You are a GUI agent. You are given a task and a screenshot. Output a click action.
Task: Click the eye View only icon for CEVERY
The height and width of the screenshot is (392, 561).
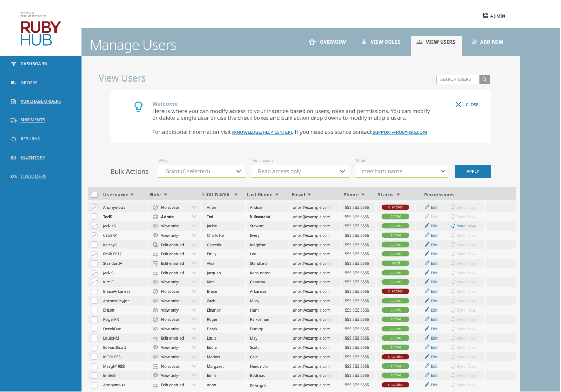pos(155,235)
